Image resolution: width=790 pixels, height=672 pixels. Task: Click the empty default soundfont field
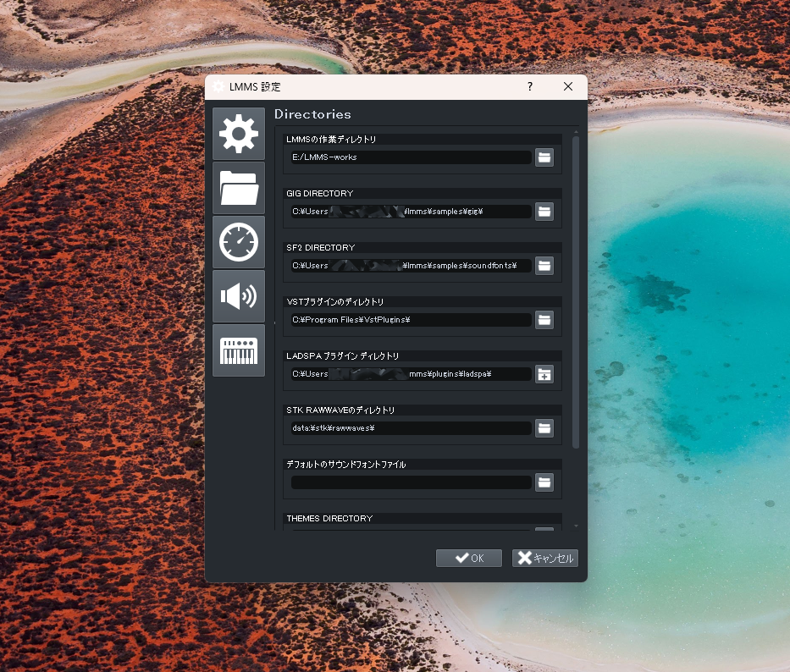(411, 482)
